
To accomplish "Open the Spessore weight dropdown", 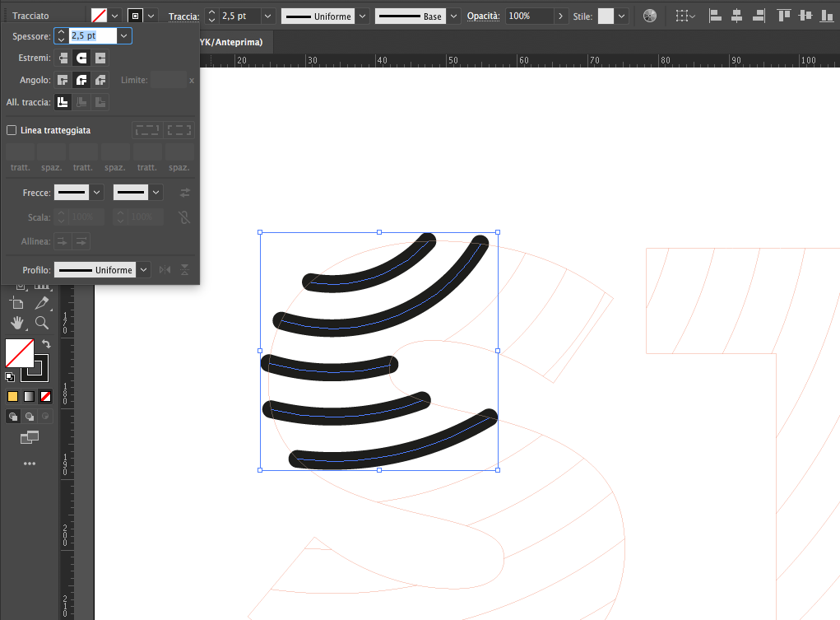I will tap(123, 36).
